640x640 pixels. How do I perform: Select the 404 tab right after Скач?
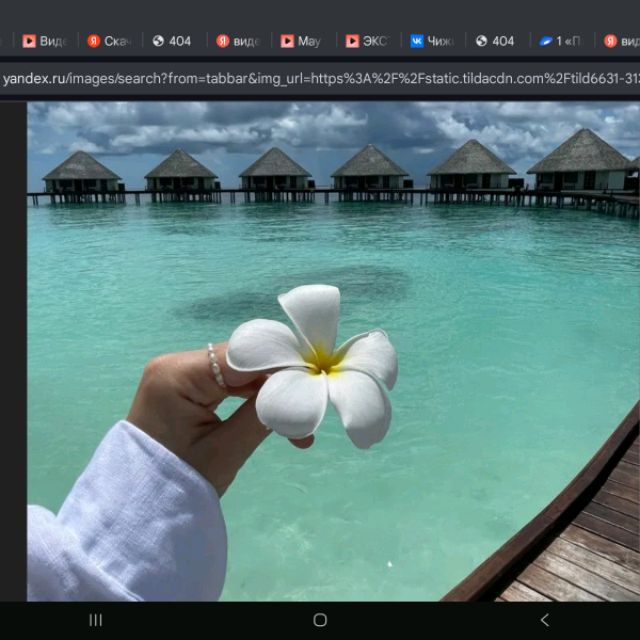(x=172, y=41)
